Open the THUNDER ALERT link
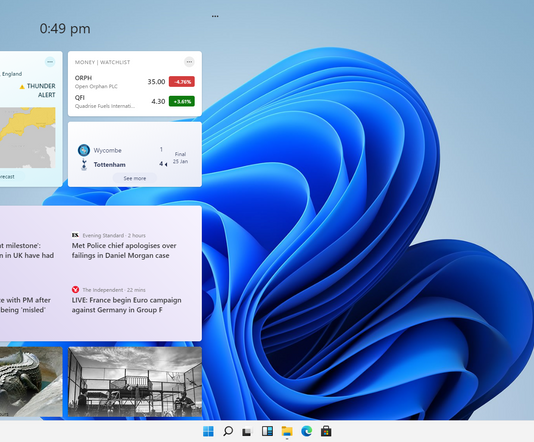 point(41,90)
